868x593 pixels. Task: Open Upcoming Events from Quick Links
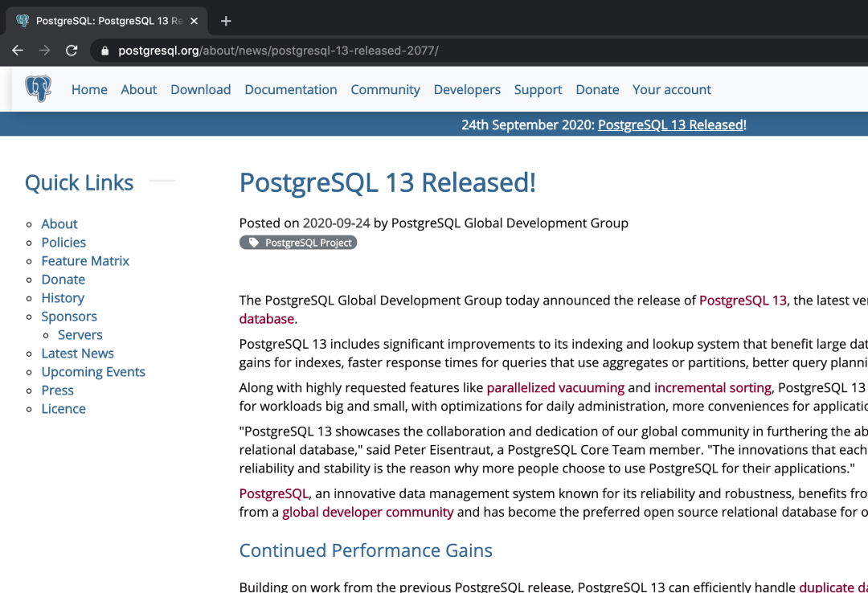(x=93, y=371)
